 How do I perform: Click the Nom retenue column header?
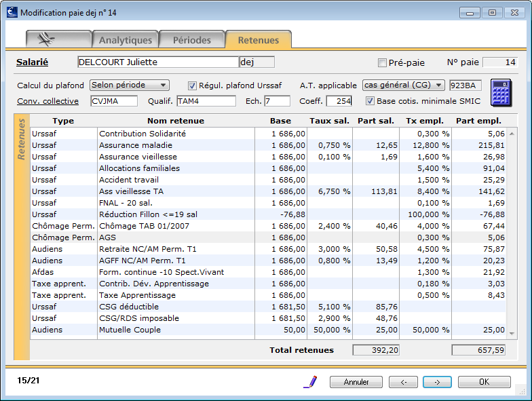[x=176, y=121]
